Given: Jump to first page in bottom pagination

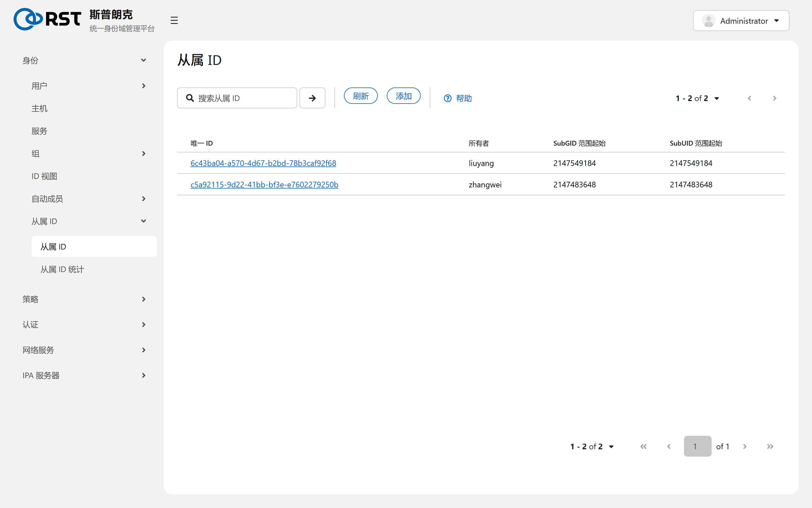Looking at the screenshot, I should [x=643, y=446].
